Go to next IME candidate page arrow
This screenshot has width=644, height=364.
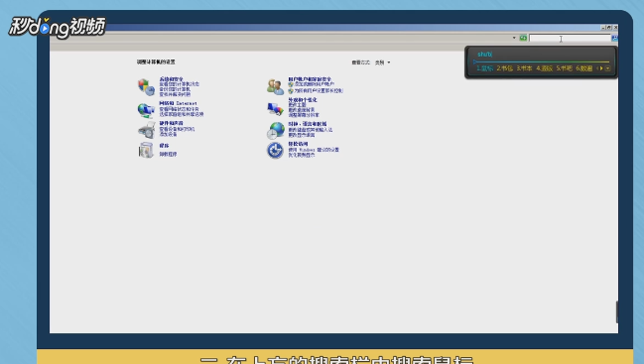[x=601, y=68]
